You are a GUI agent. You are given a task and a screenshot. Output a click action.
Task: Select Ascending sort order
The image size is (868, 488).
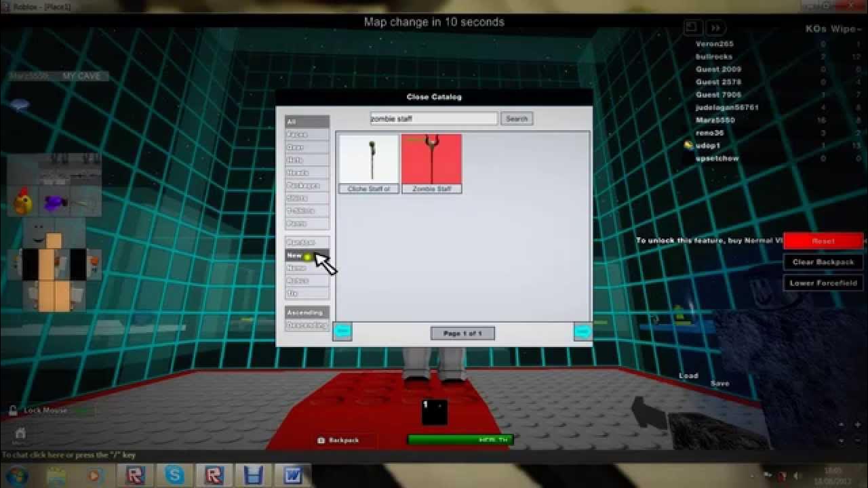[x=307, y=312]
